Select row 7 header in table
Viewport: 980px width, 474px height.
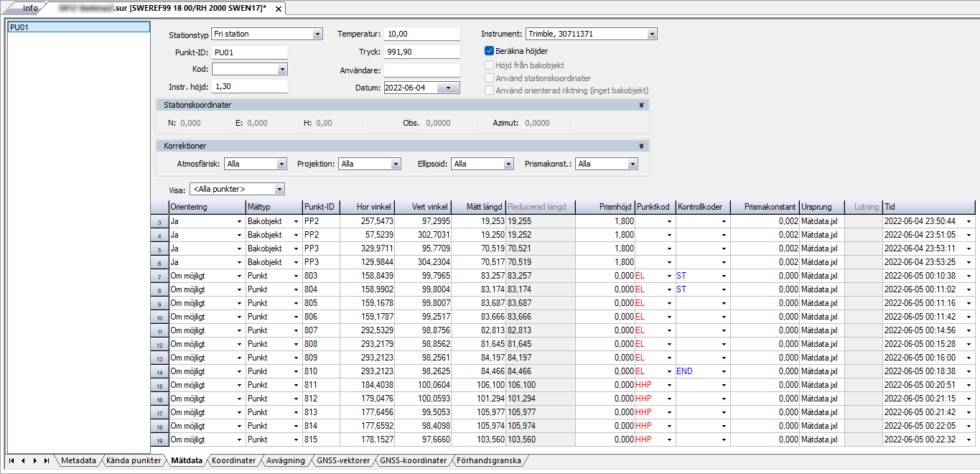click(x=159, y=276)
